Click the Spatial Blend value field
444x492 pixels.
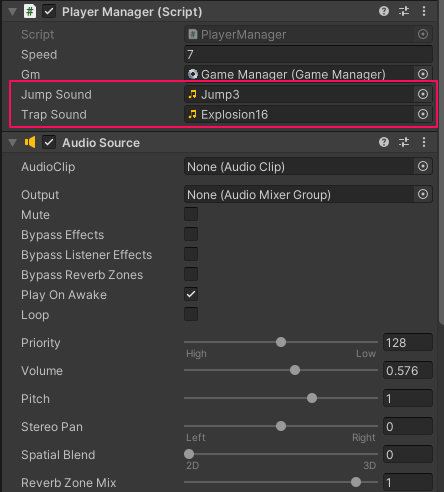[408, 454]
